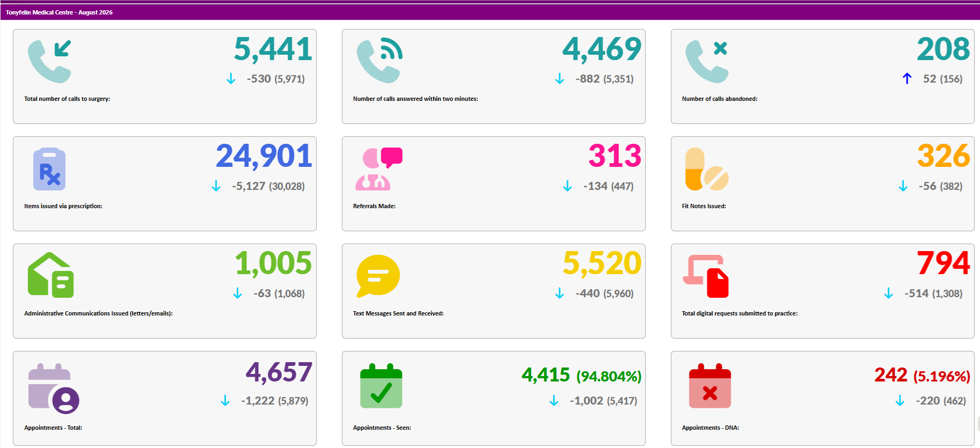Select the 4,469 calls answered figure

[602, 49]
